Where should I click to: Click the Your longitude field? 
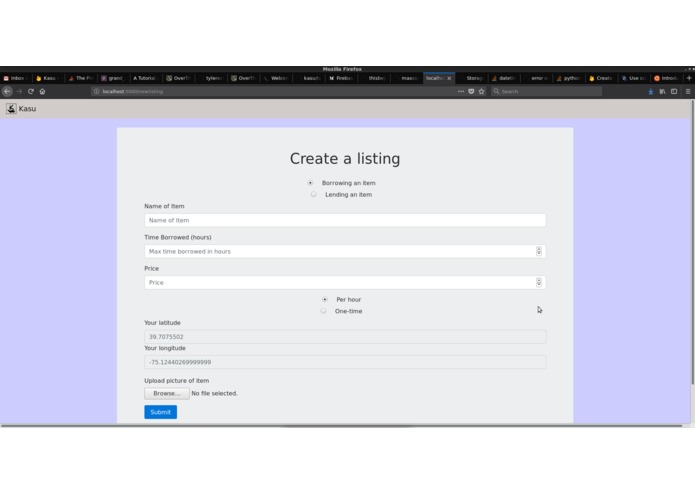pyautogui.click(x=345, y=362)
